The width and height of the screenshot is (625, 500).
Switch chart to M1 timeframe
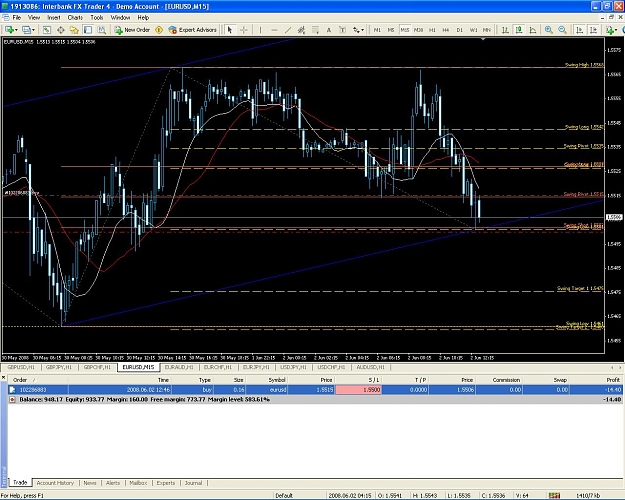[x=377, y=30]
